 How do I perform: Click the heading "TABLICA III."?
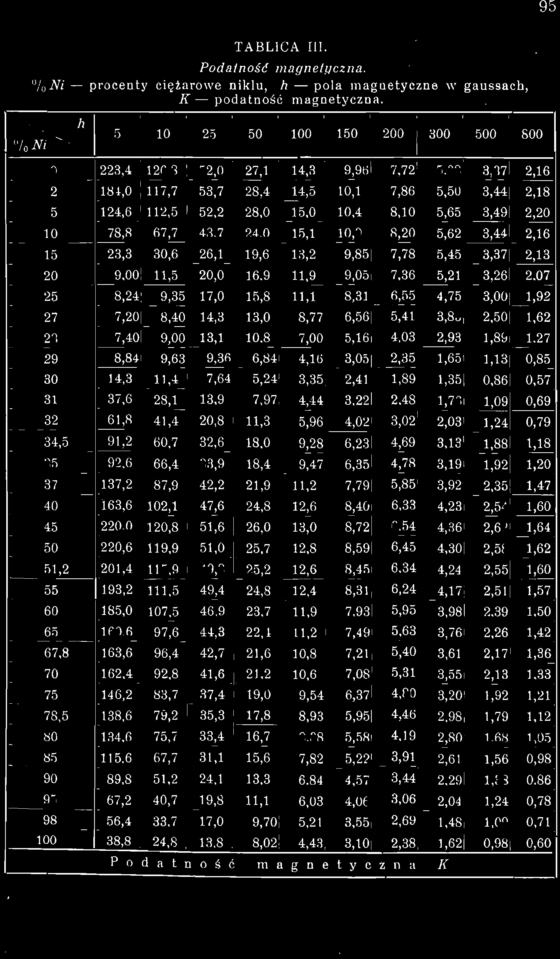click(x=281, y=47)
